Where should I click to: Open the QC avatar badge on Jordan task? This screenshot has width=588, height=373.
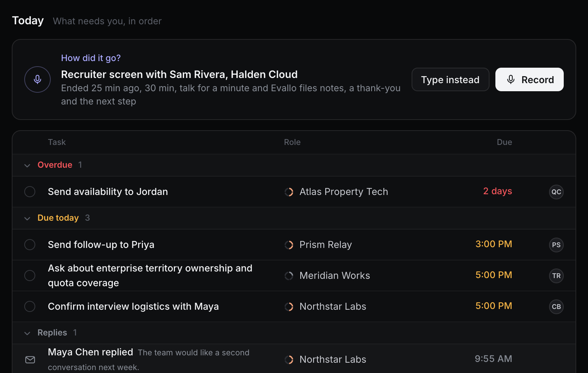click(x=556, y=192)
